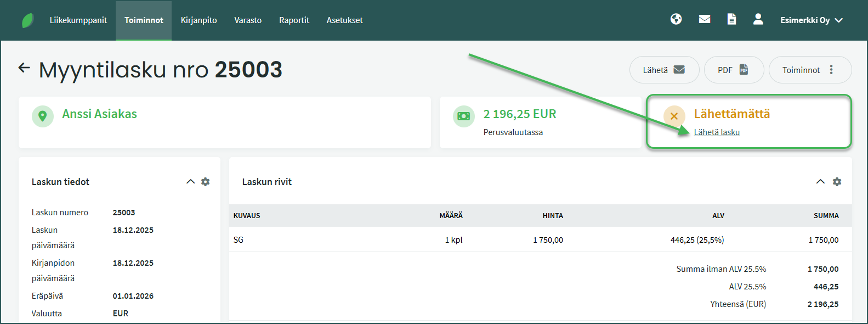Open Laskun rivit settings gear
868x324 pixels.
point(837,182)
